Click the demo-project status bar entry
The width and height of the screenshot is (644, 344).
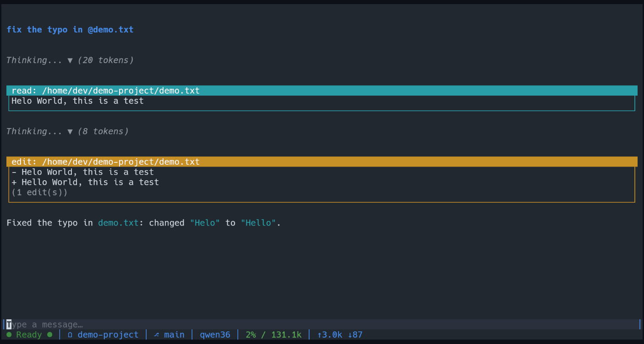[108, 335]
